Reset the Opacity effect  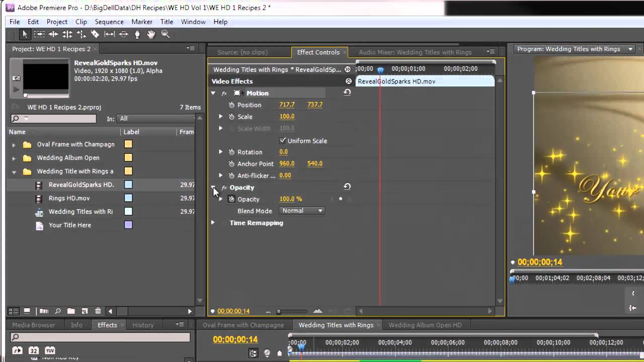347,187
